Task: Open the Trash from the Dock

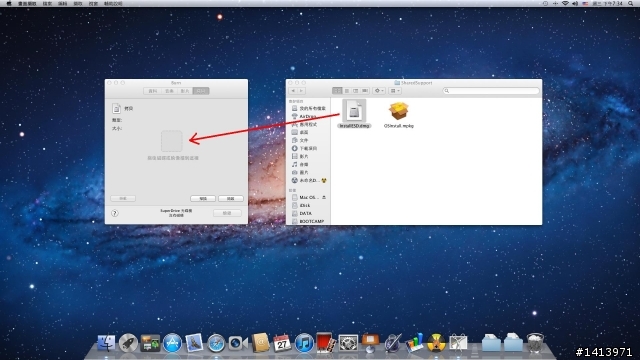Action: pos(535,343)
